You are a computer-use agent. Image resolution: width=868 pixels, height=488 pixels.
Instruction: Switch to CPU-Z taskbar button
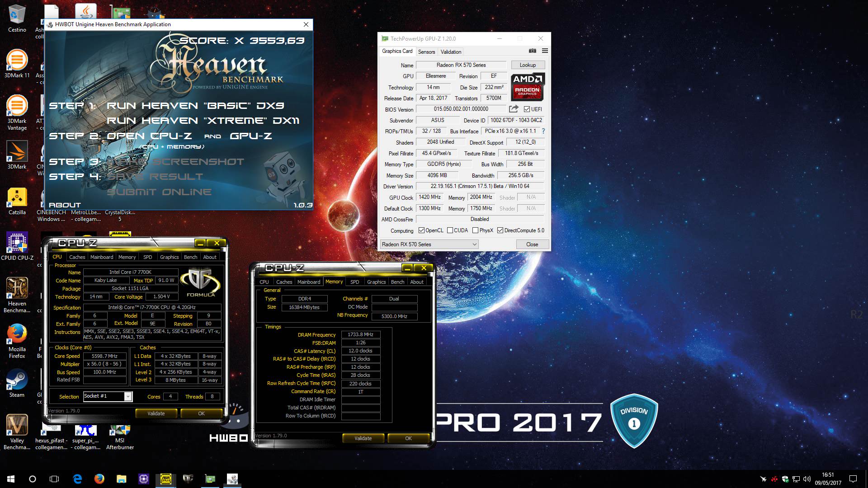coord(165,479)
